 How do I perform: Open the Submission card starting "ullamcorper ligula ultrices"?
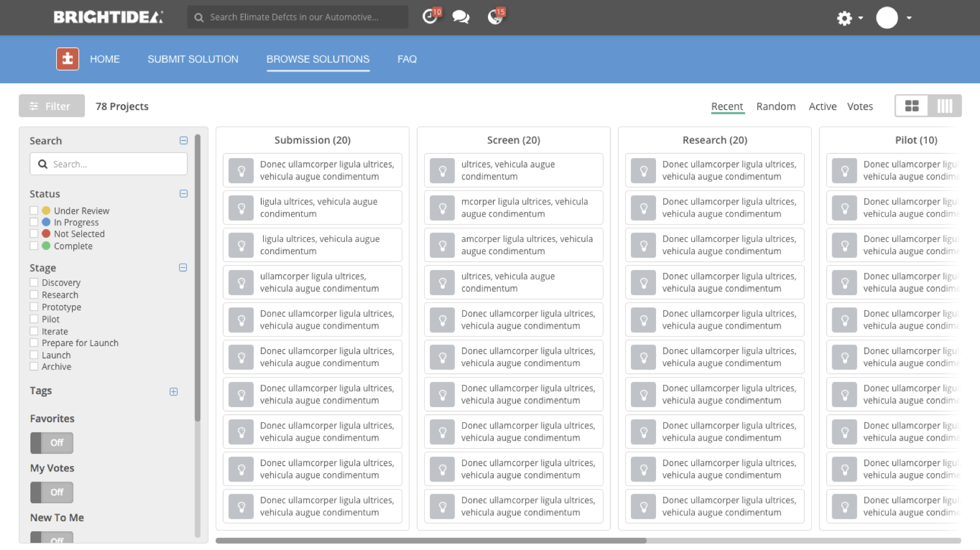[x=312, y=282]
